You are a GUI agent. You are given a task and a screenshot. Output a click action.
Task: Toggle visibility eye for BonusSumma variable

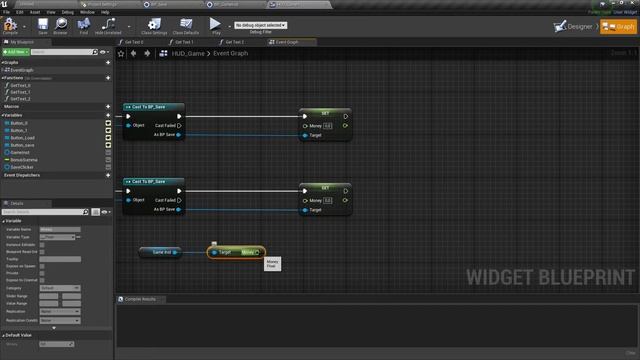point(108,160)
